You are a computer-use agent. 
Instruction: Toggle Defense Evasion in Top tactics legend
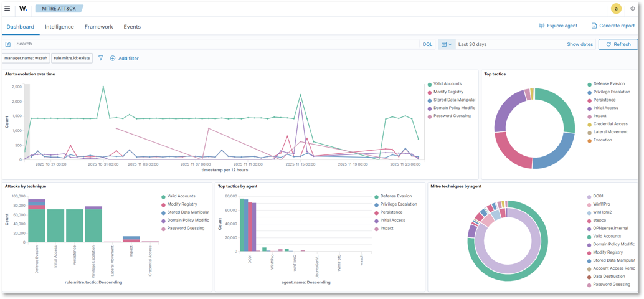click(x=608, y=83)
